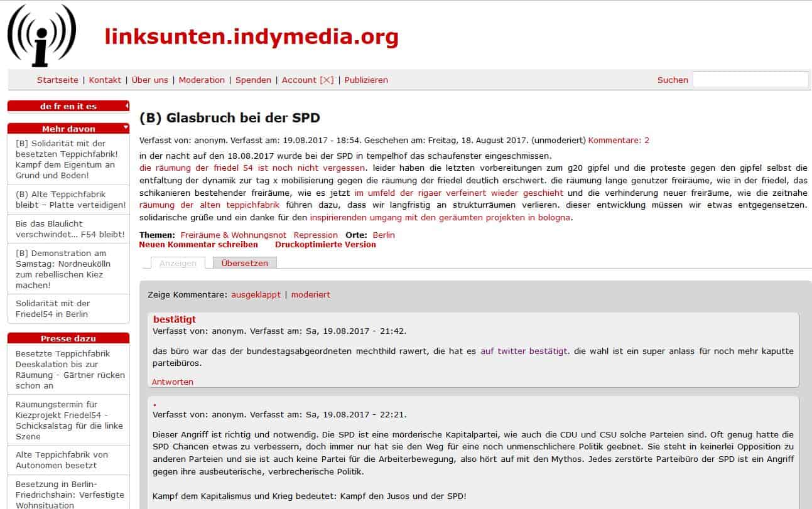The width and height of the screenshot is (812, 509).
Task: Click Neuen Kommentar schreiben
Action: 198,245
